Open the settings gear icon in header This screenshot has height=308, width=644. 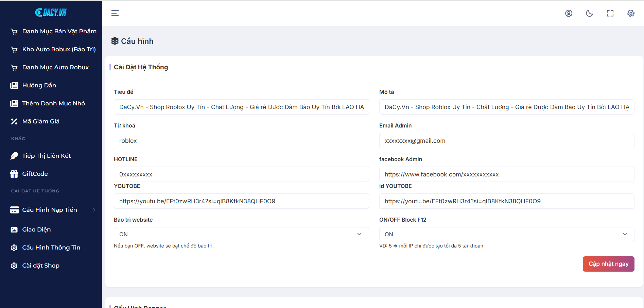[x=631, y=13]
